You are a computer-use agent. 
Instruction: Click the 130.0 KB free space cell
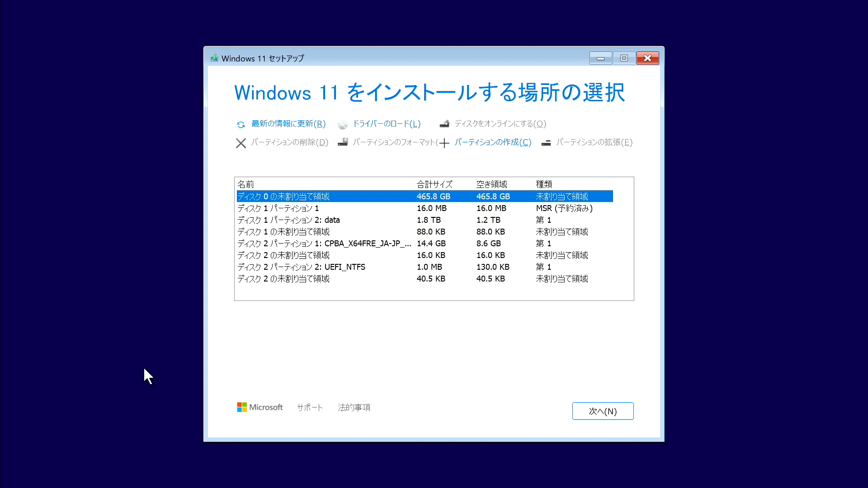(493, 267)
